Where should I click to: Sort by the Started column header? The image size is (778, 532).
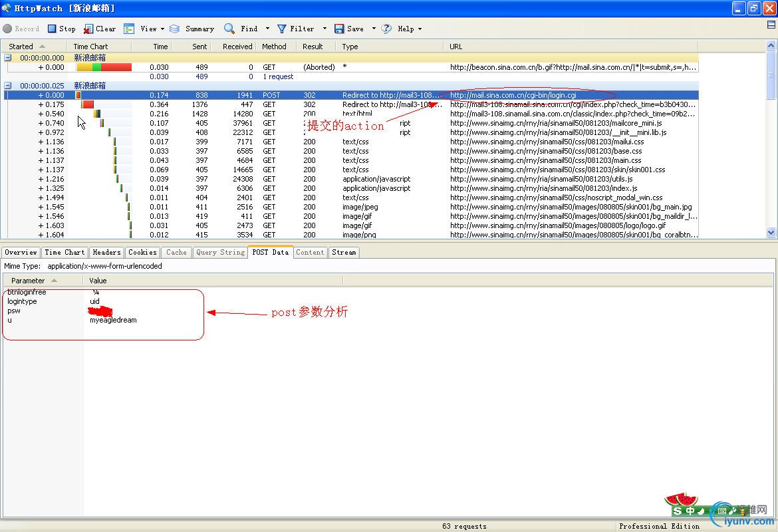(35, 46)
